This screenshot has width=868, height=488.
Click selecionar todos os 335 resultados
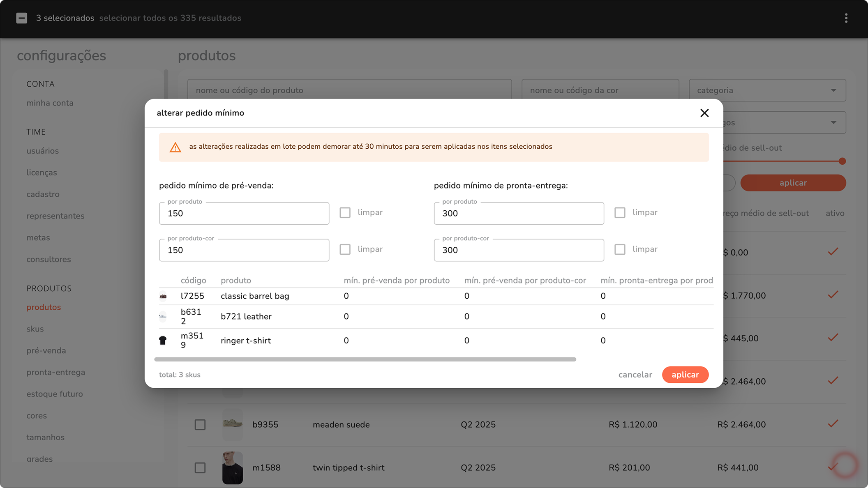coord(170,18)
